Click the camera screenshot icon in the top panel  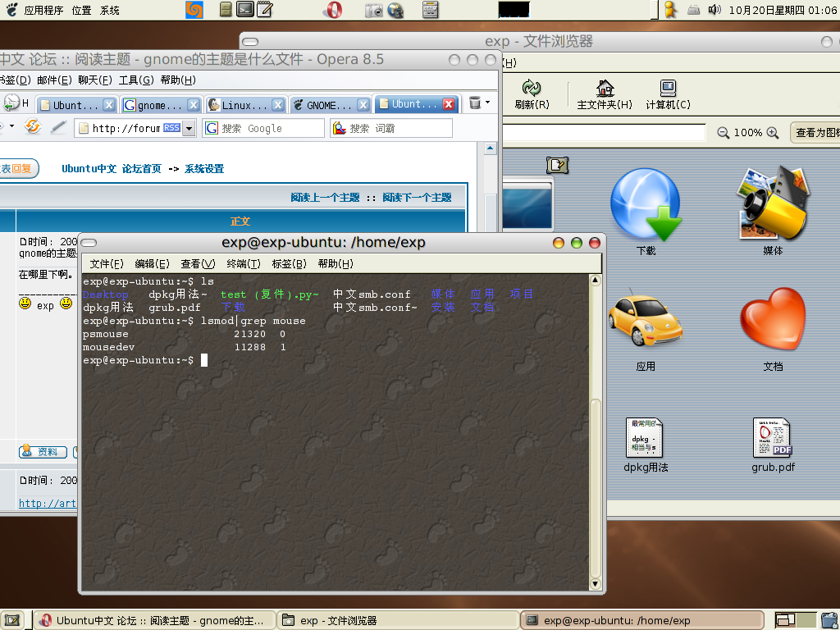374,10
